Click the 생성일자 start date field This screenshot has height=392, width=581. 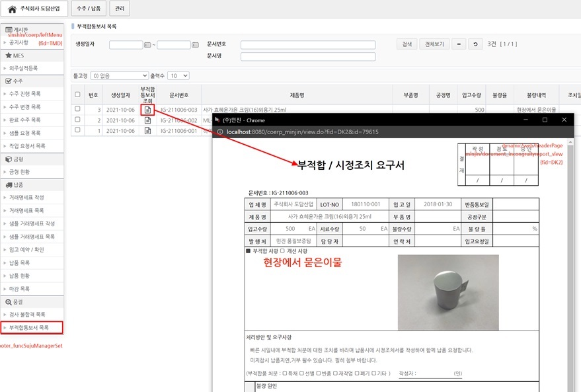(126, 45)
